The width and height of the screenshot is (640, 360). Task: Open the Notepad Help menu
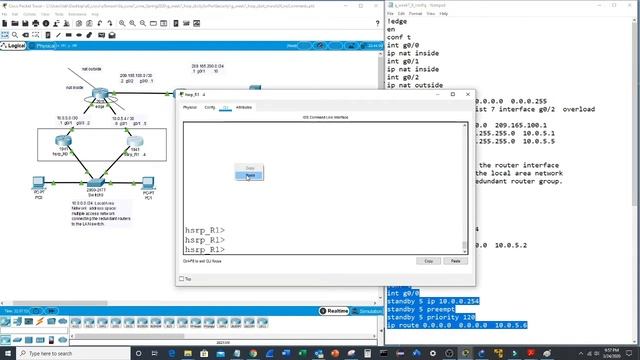444,13
